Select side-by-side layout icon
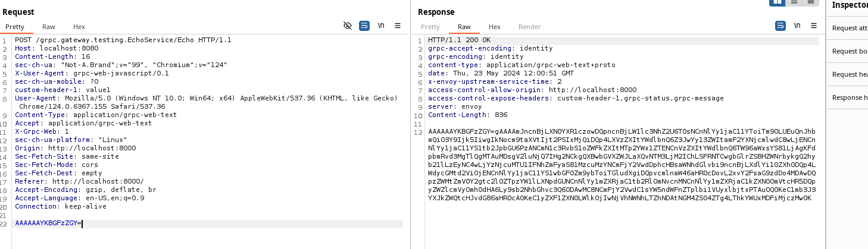The width and height of the screenshot is (868, 249). [x=777, y=2]
